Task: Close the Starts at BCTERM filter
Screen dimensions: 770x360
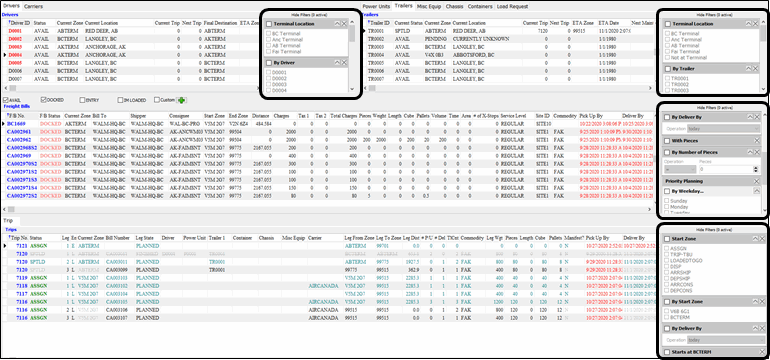Action: point(762,352)
